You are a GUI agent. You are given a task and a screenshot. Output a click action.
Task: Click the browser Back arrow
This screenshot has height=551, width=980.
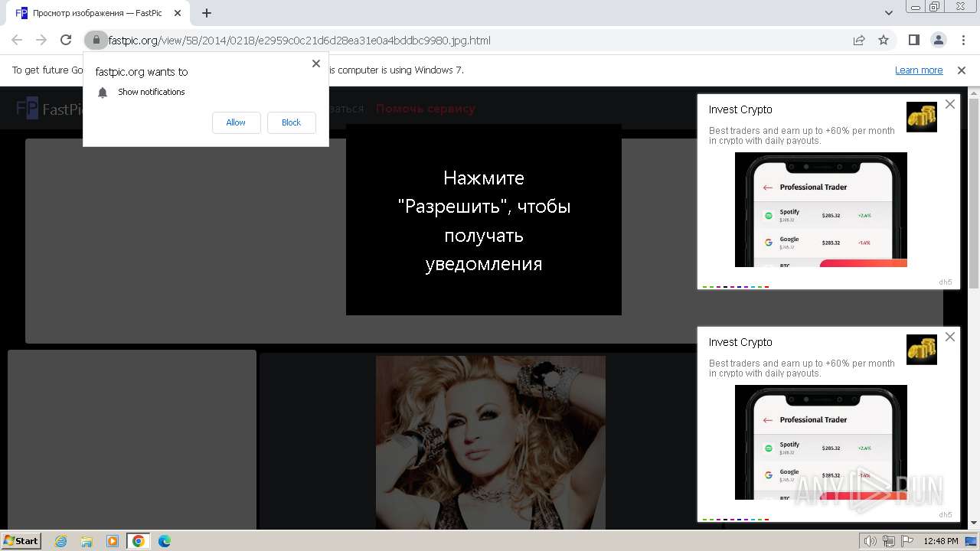17,41
